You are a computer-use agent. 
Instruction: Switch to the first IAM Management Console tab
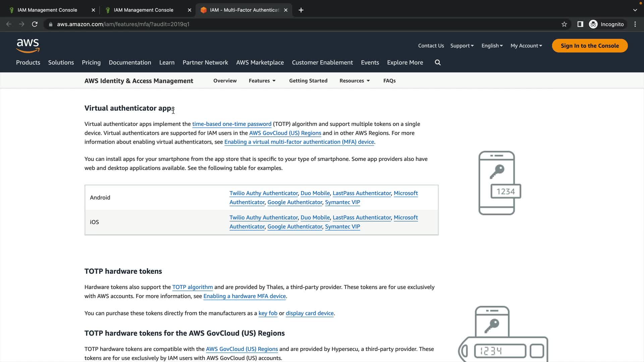click(47, 10)
